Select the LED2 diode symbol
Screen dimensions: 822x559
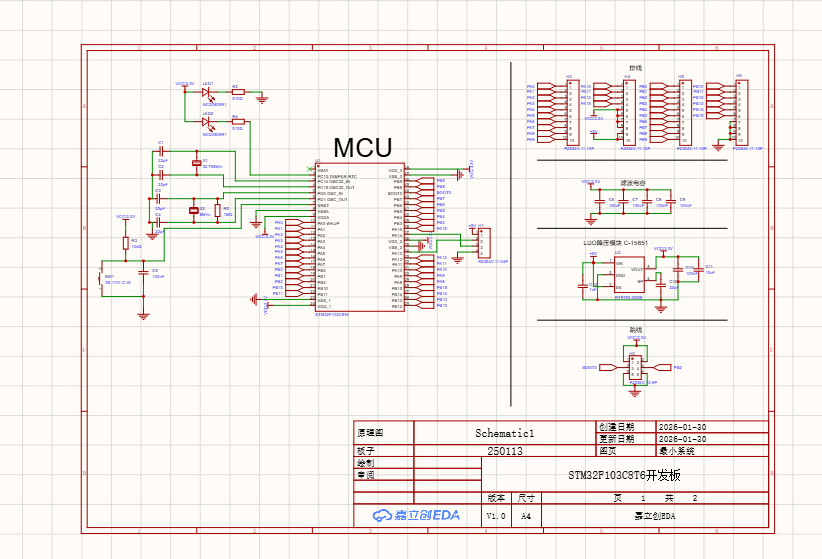click(207, 122)
